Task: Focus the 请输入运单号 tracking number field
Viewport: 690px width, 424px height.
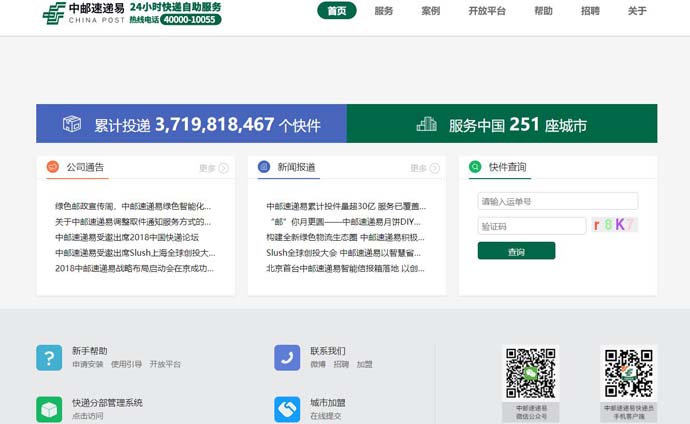Action: (x=557, y=201)
